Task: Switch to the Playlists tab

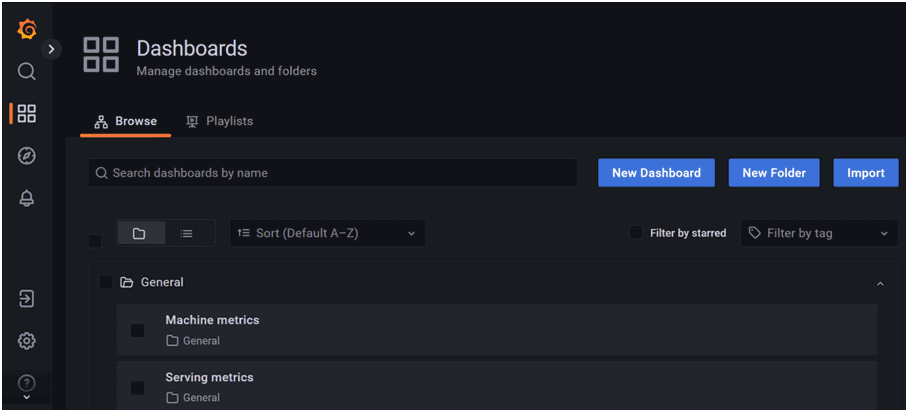Action: [x=219, y=121]
